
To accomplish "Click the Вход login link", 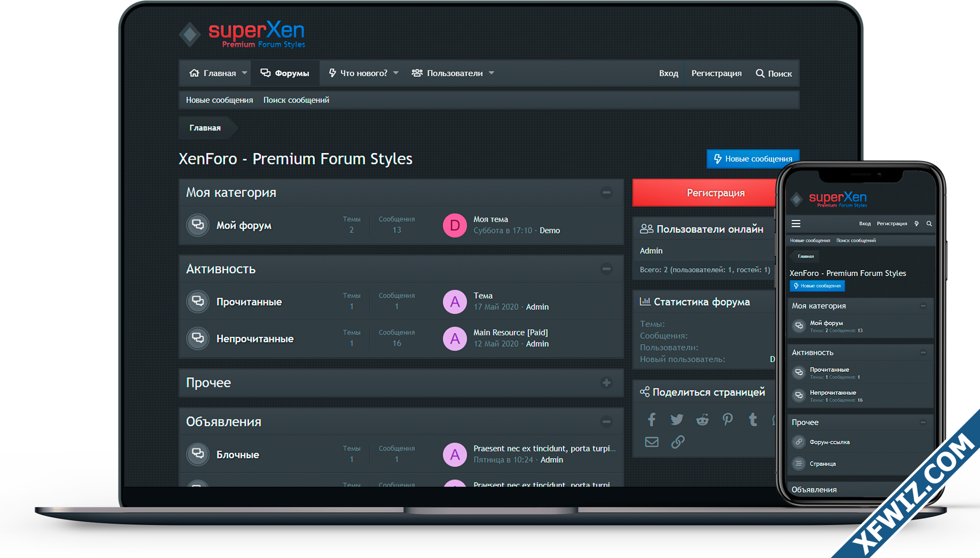I will 669,73.
